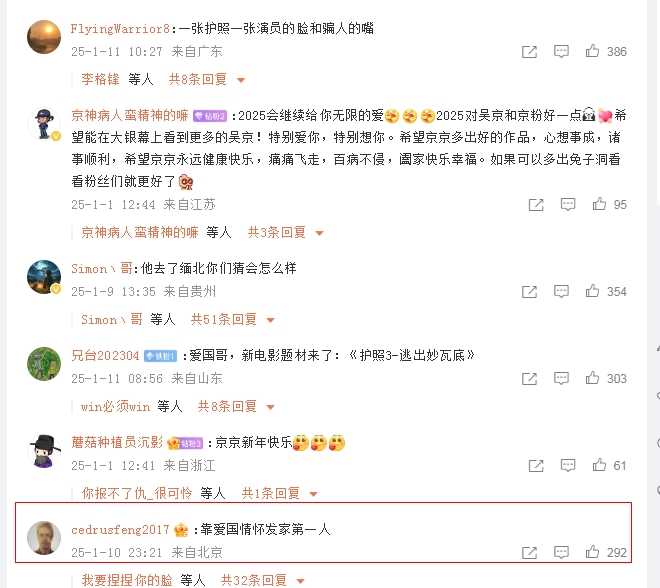Expand 共3条回复 under 京神病人蛮精神的嘛

(x=285, y=232)
